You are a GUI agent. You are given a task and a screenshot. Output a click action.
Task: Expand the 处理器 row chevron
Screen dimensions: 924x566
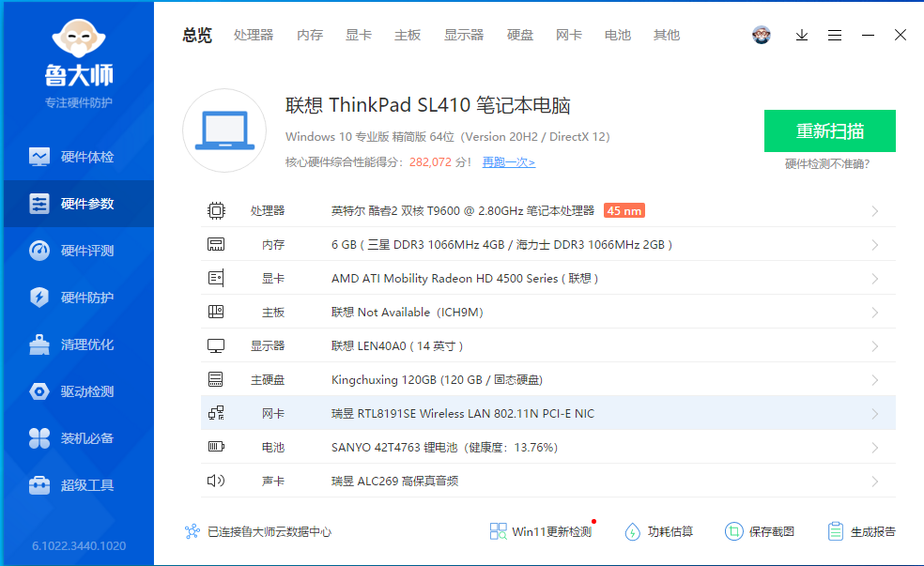875,211
